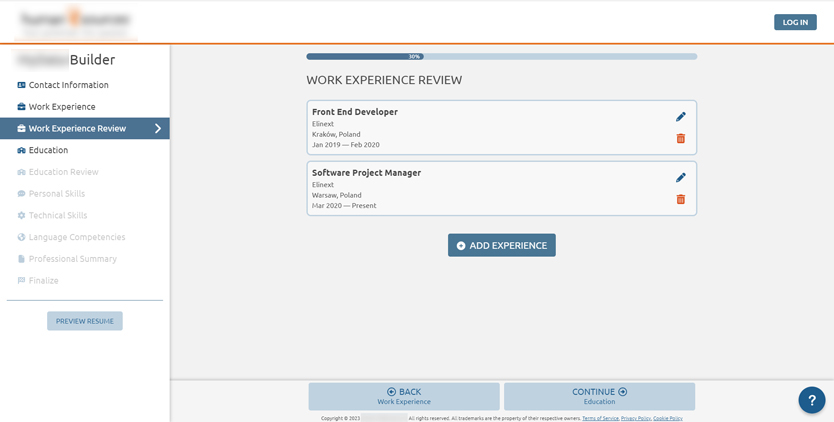The width and height of the screenshot is (834, 422).
Task: Open the Work Experience Review section
Action: tap(77, 129)
